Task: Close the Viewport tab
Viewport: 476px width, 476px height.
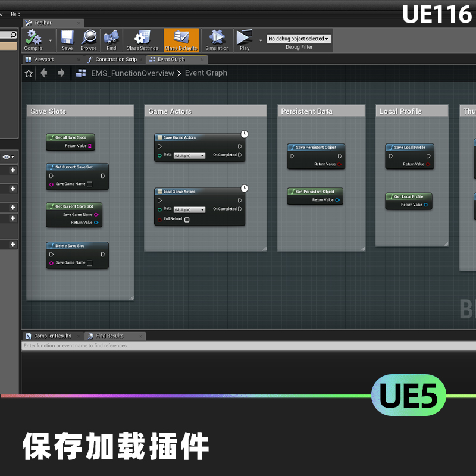Action: tap(79, 60)
